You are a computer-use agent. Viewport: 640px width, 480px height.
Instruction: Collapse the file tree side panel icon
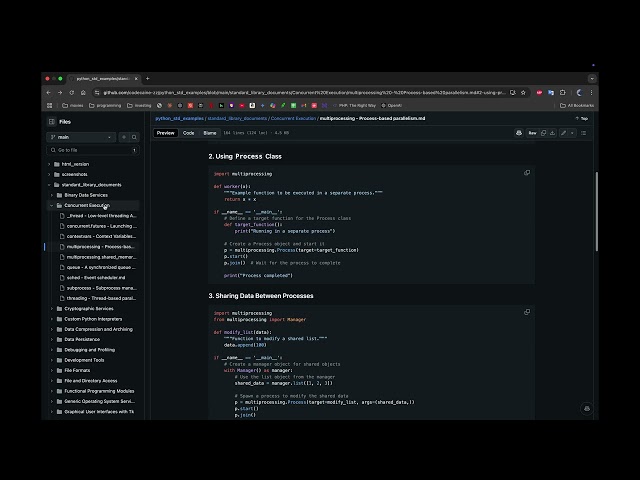tap(51, 122)
